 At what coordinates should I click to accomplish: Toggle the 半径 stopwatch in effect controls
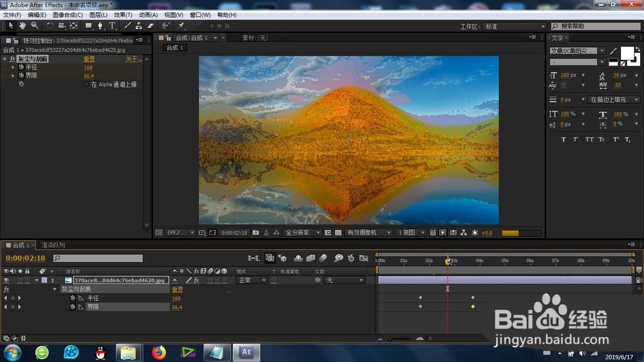21,67
